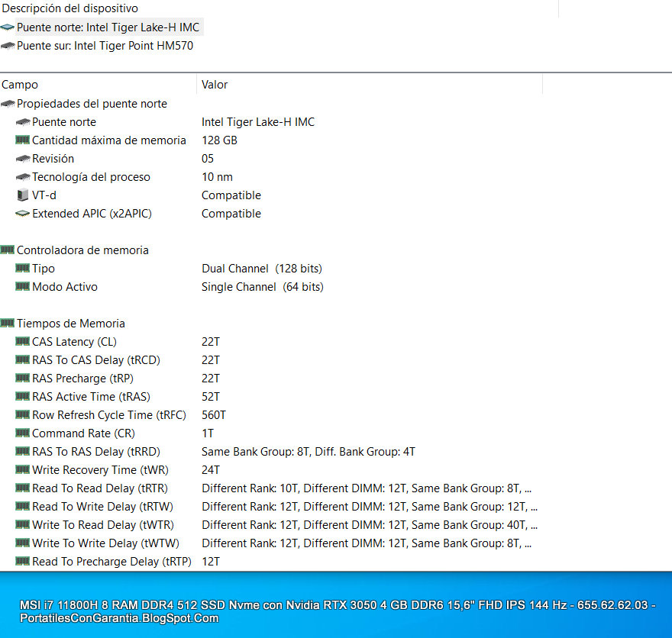Screen dimensions: 672x638
Task: Click the memory icon beside Cantidad máxima de memoria
Action: coord(23,140)
